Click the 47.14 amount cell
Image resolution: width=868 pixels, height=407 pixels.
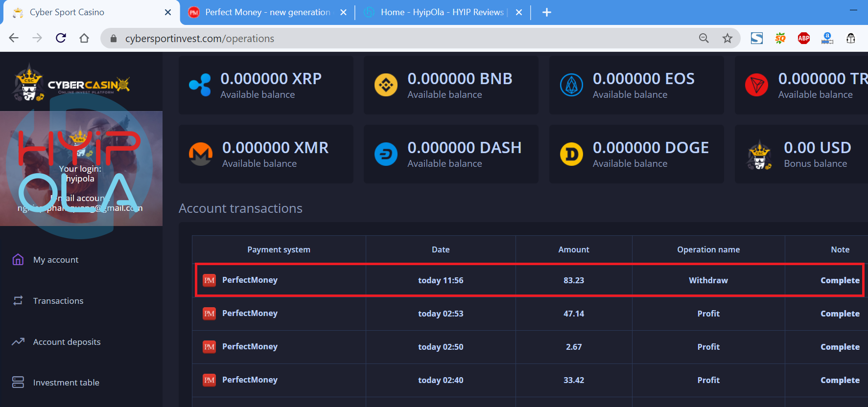(x=574, y=314)
